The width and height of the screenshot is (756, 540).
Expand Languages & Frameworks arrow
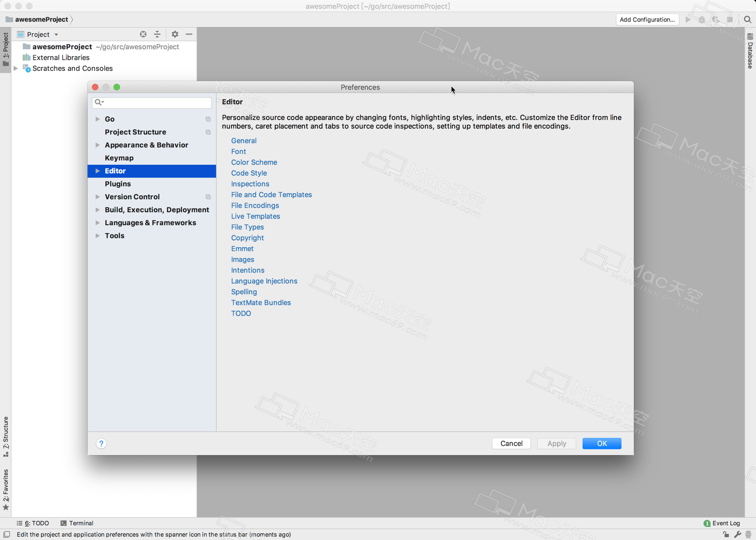click(x=98, y=222)
